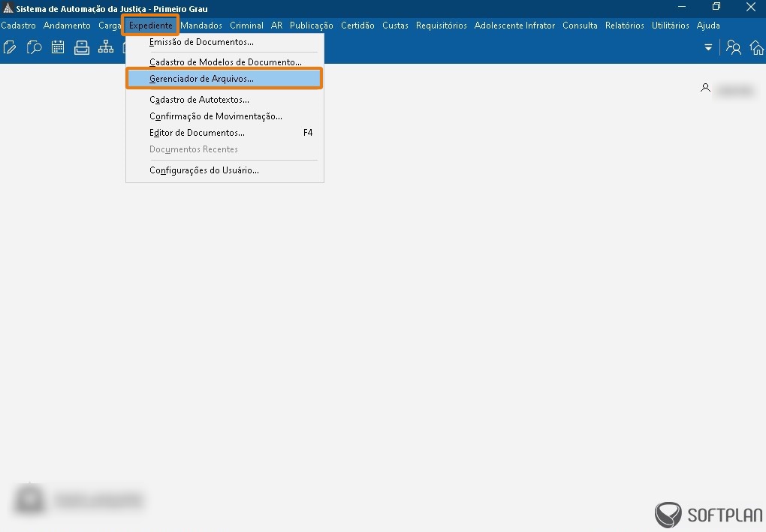Select Gerenciador de Arquivos entry

click(x=225, y=79)
